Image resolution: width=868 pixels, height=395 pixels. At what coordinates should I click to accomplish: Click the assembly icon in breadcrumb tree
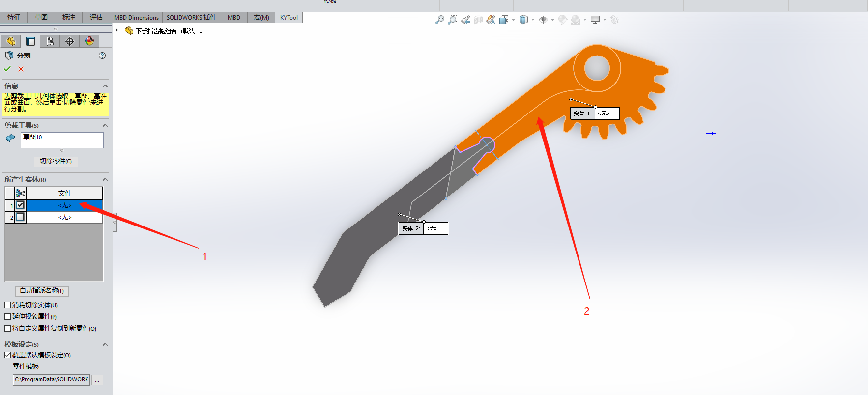129,31
